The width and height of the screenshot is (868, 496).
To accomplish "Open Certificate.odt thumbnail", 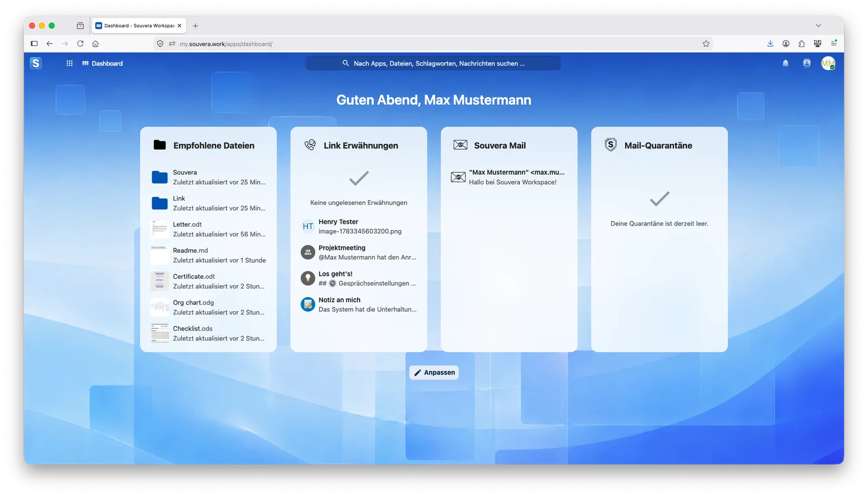I will point(159,281).
